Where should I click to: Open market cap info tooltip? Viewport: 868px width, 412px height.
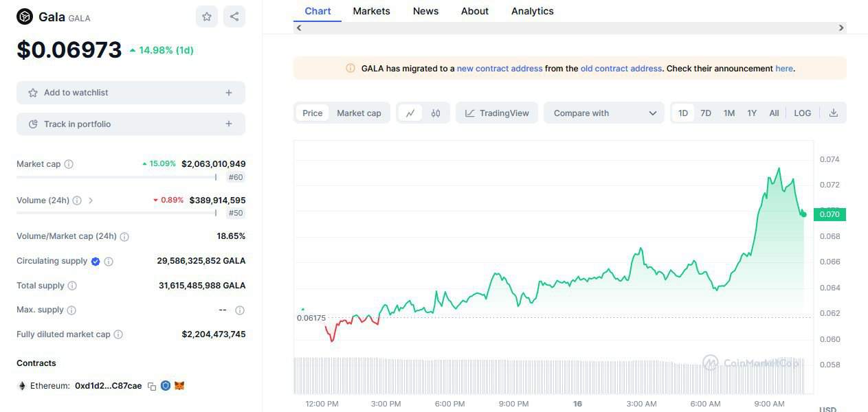(69, 164)
